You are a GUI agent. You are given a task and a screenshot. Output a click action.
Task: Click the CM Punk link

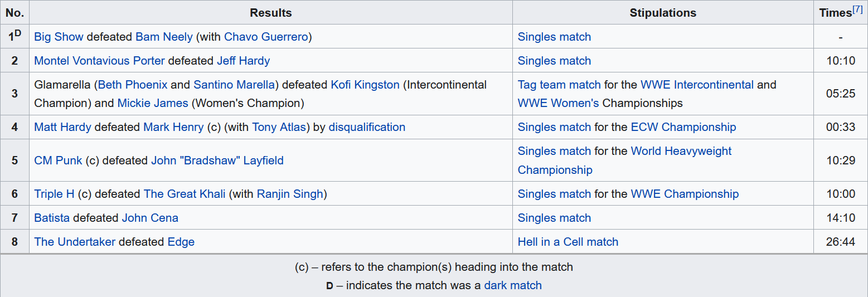pyautogui.click(x=58, y=160)
